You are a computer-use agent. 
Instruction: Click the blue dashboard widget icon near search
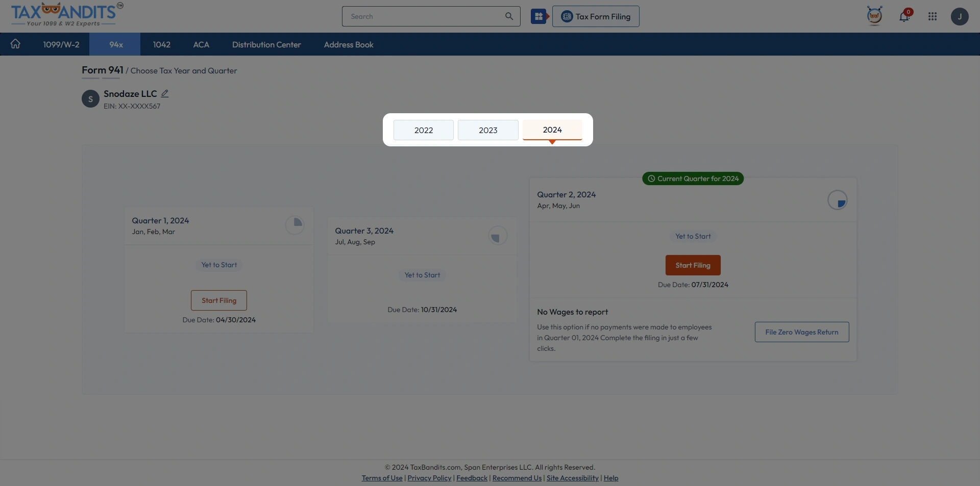pyautogui.click(x=540, y=16)
